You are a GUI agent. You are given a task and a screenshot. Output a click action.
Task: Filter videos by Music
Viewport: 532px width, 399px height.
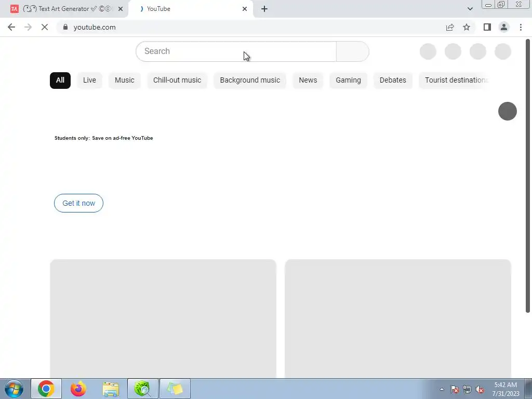[125, 81]
